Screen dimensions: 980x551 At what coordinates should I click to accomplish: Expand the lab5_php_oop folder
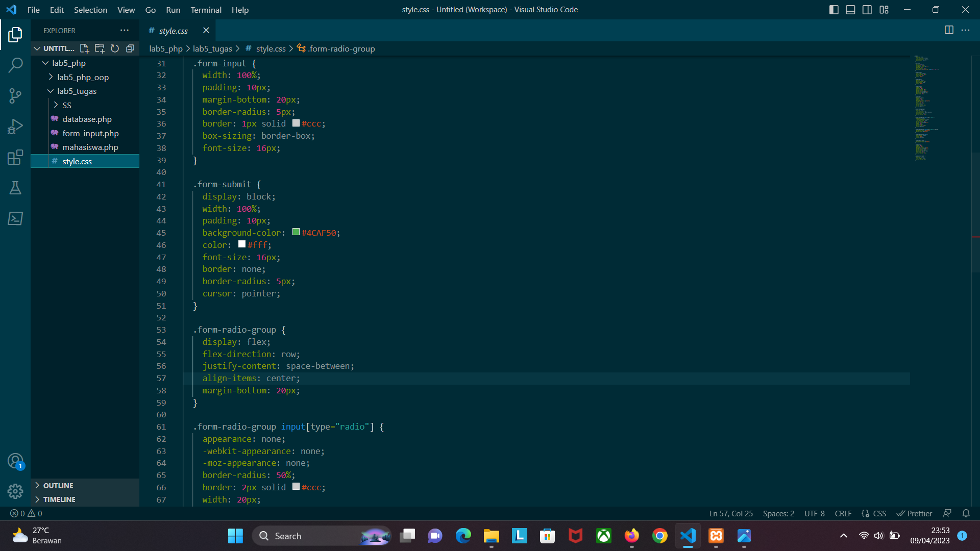pyautogui.click(x=83, y=77)
